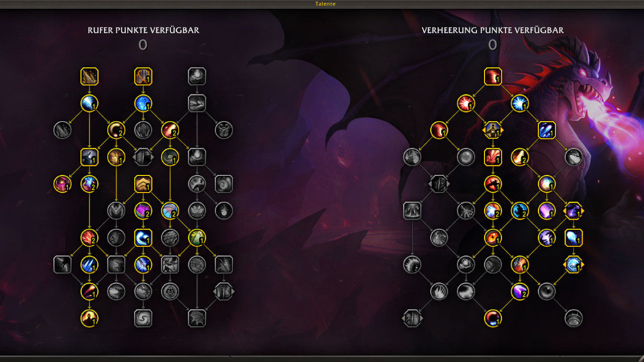Screen dimensions: 644x362
Task: Select the greyed dark-orb eye Verheerung talent
Action: (x=547, y=291)
